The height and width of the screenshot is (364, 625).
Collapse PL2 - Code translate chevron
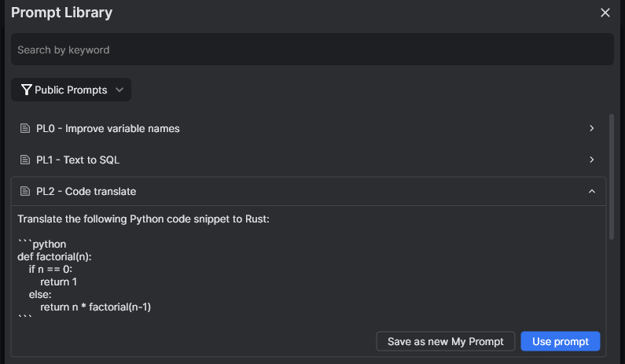pos(592,191)
